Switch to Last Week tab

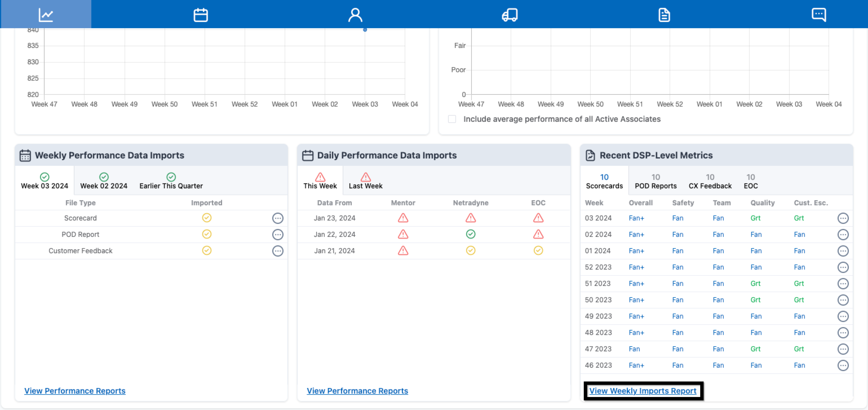click(365, 181)
